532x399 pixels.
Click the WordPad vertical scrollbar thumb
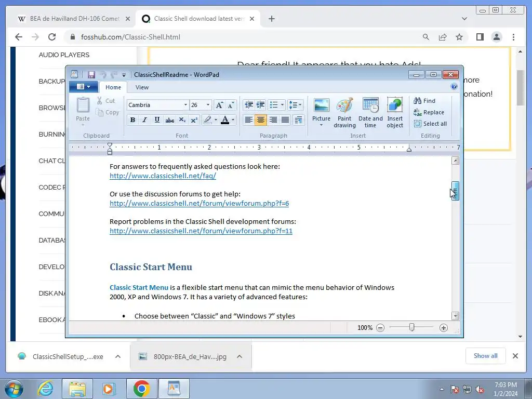(x=455, y=191)
